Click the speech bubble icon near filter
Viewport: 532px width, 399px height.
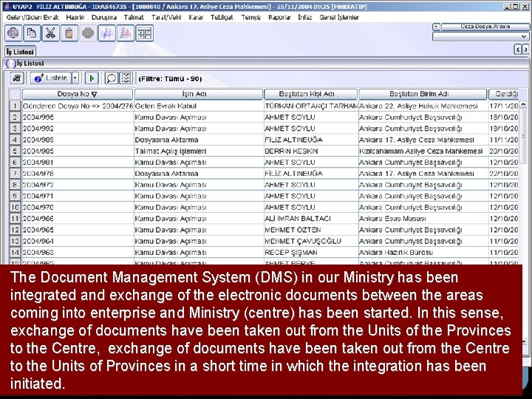click(x=111, y=78)
